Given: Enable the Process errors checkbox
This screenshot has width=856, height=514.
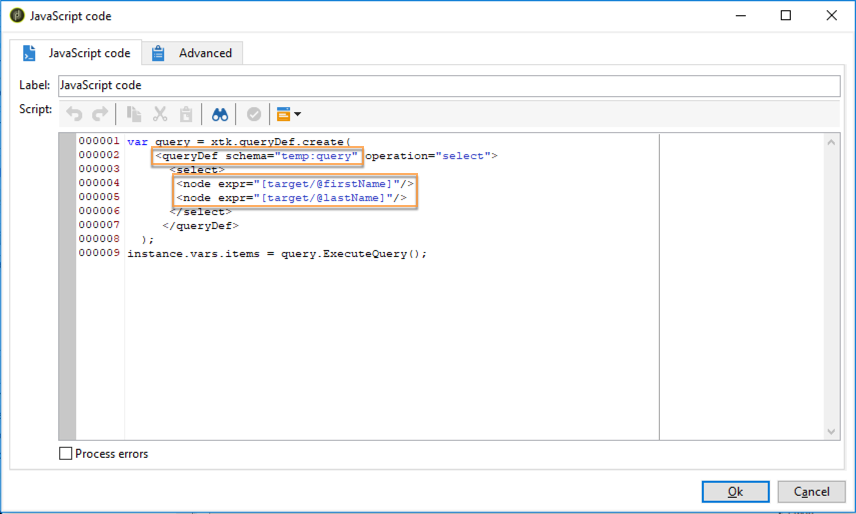Looking at the screenshot, I should coord(66,453).
